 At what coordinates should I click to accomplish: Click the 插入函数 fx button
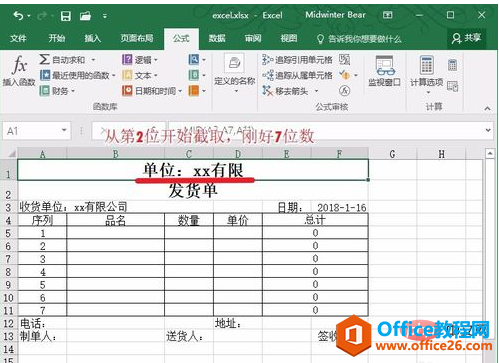19,71
